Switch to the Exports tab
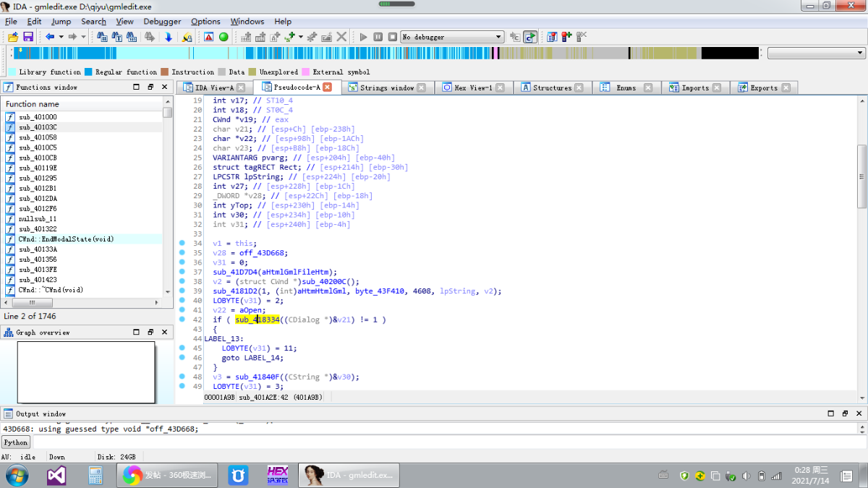868x488 pixels. 764,87
